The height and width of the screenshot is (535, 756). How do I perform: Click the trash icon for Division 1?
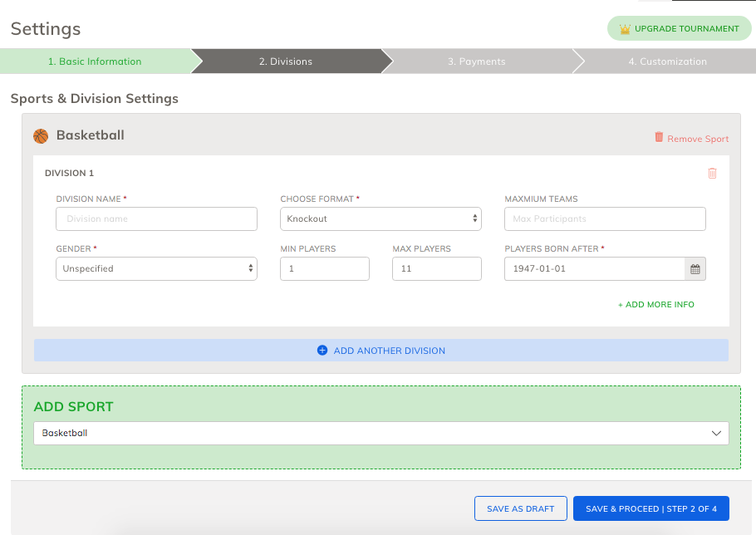712,173
